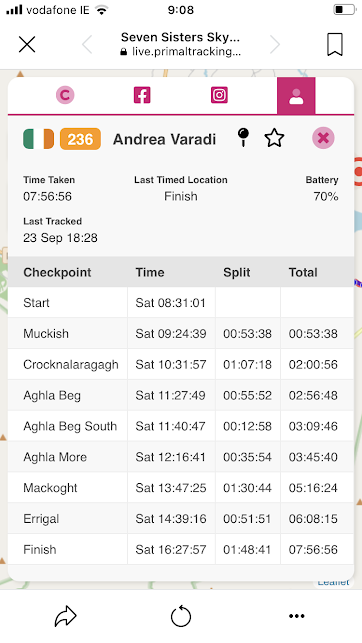Image resolution: width=362 pixels, height=643 pixels.
Task: Tap the orange 236 bib number
Action: 80,139
